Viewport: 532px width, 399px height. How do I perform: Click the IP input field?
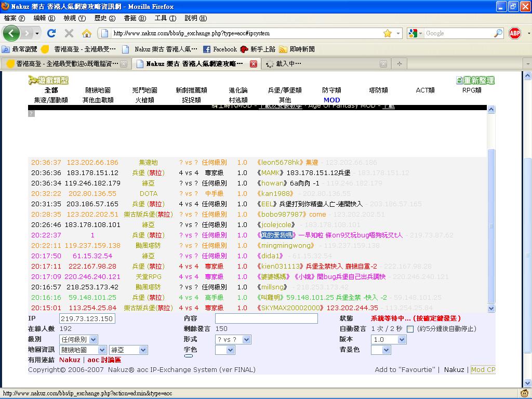click(87, 318)
